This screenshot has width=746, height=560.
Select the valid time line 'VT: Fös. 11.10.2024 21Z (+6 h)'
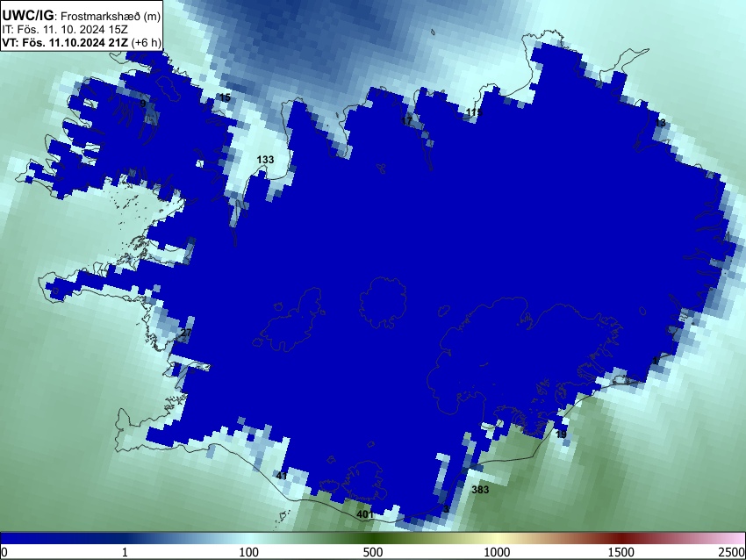tap(82, 42)
